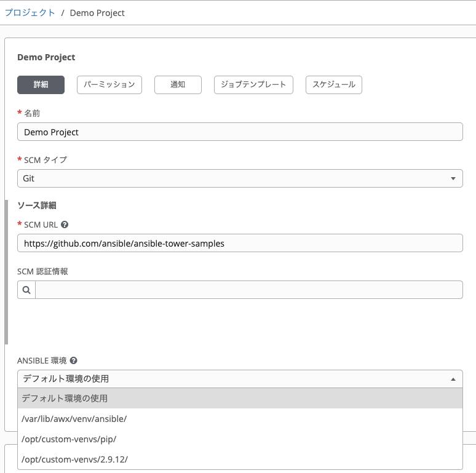This screenshot has width=476, height=473.
Task: Select /opt/custom-venvs/2.9.12/ option
Action: (240, 459)
